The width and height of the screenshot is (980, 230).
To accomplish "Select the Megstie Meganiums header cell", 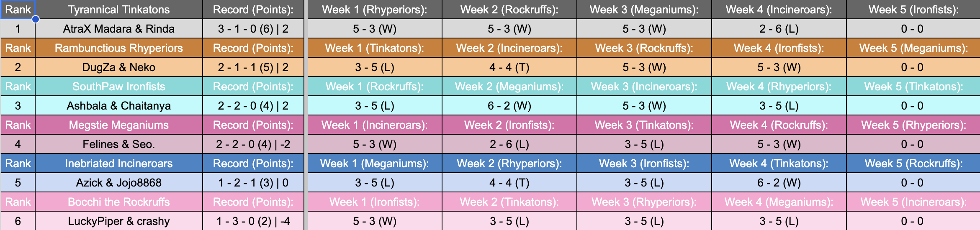I will [x=119, y=125].
